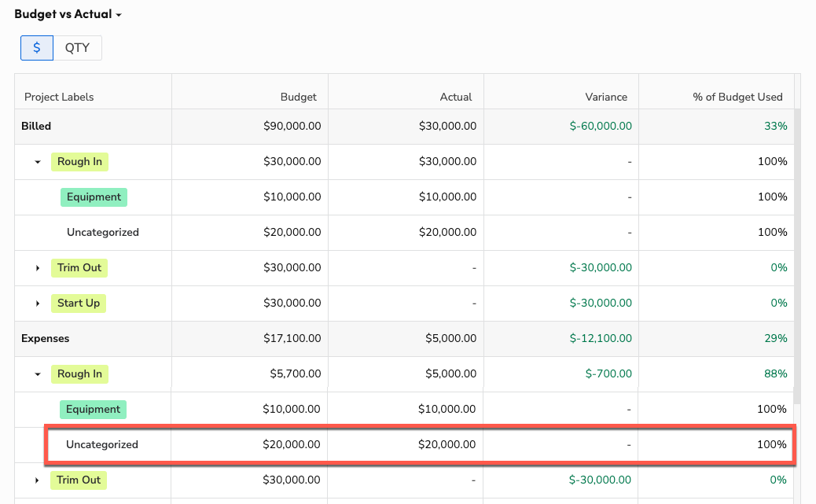
Task: Expand Trim Out under Expenses
Action: point(37,480)
